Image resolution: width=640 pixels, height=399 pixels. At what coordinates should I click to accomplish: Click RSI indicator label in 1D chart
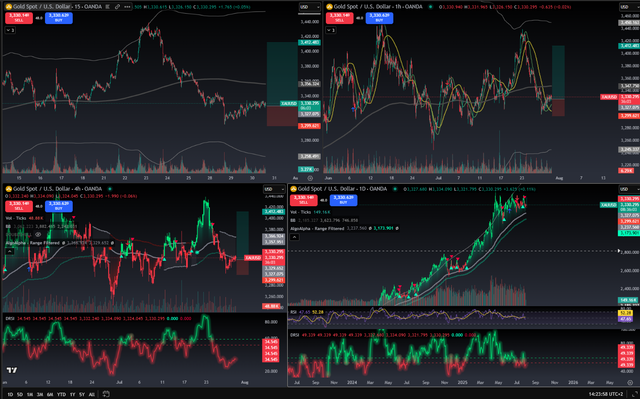pos(293,312)
